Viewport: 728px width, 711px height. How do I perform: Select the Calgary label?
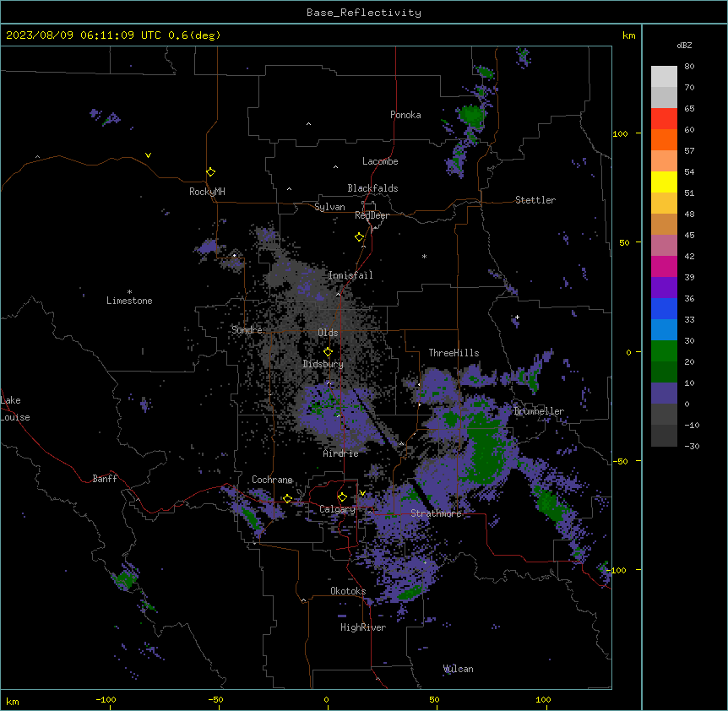point(337,509)
